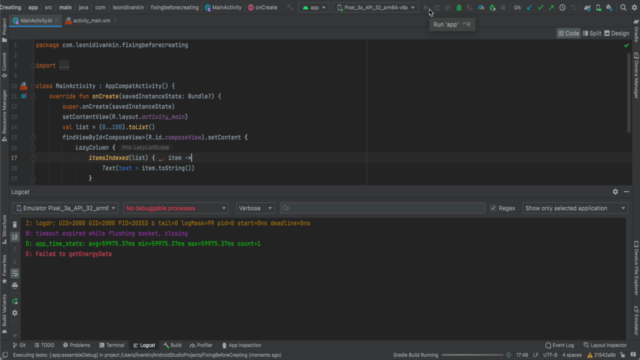Open the Layout Inspector
Image resolution: width=640 pixels, height=360 pixels.
click(605, 345)
